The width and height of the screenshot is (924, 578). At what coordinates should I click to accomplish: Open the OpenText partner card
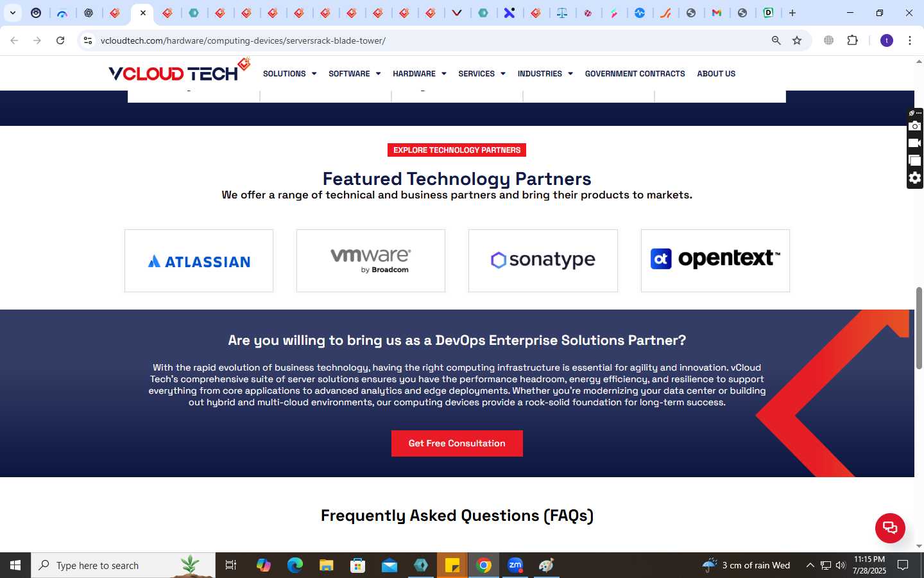(x=715, y=261)
